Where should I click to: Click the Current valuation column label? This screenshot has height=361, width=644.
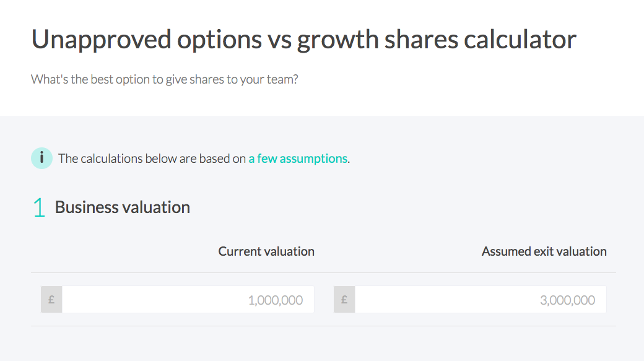[x=266, y=251]
